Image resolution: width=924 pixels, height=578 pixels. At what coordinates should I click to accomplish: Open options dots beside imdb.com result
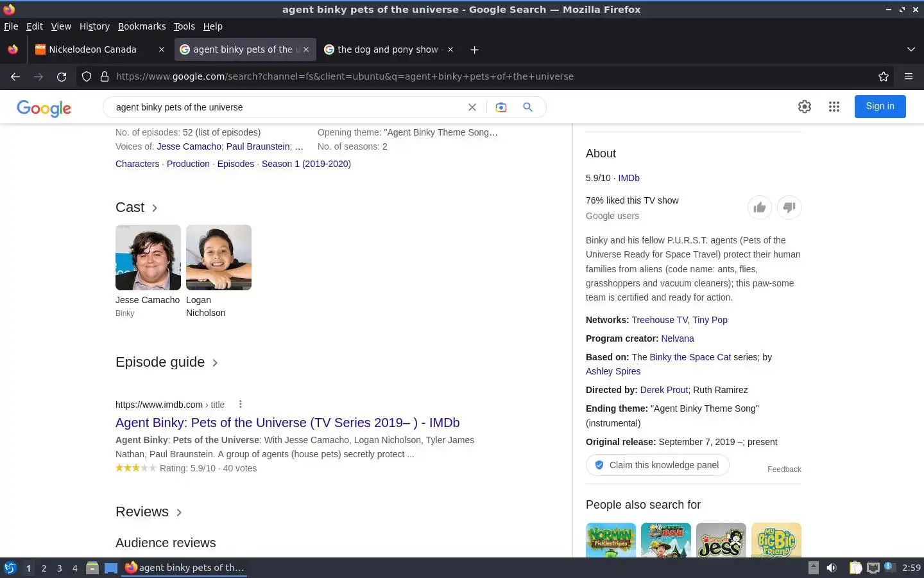241,404
